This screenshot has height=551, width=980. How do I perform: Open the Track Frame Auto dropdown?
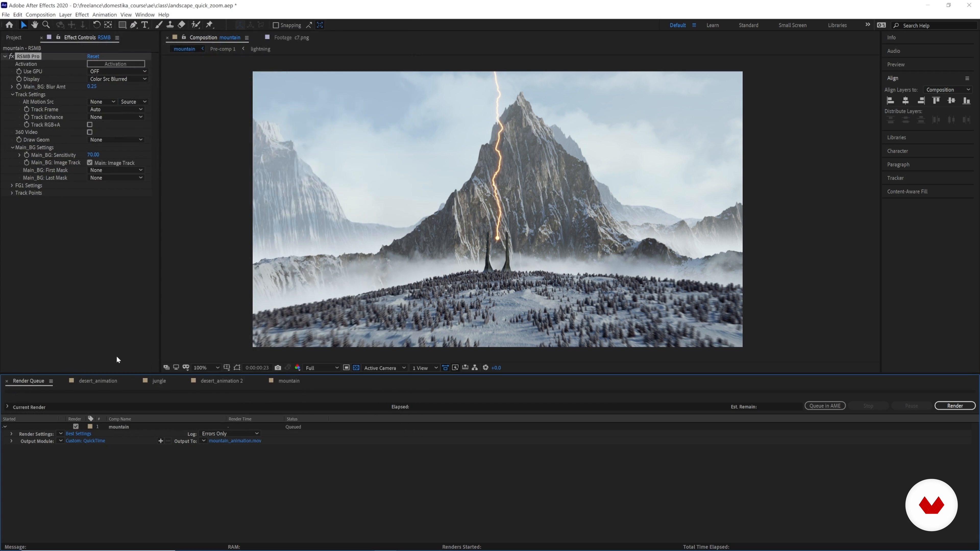coord(116,109)
